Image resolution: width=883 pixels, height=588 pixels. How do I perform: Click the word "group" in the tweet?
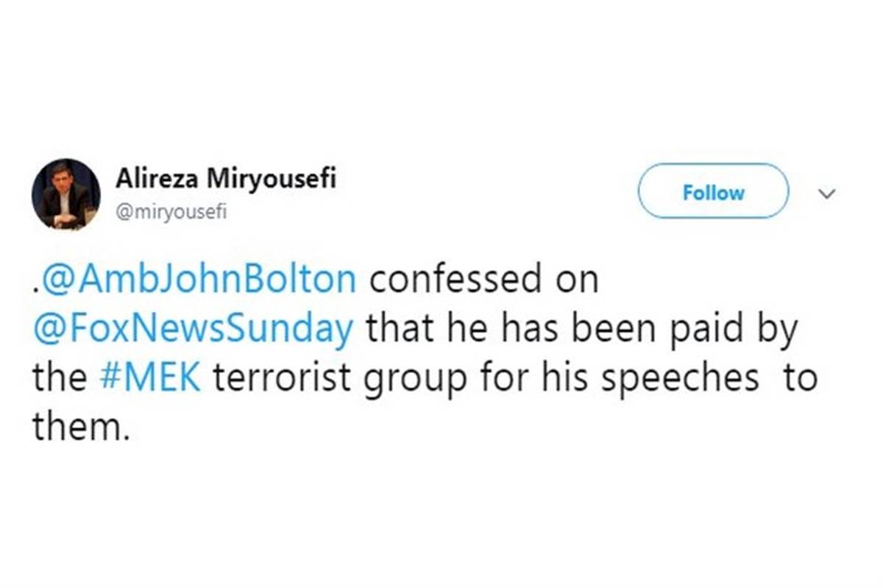396,378
